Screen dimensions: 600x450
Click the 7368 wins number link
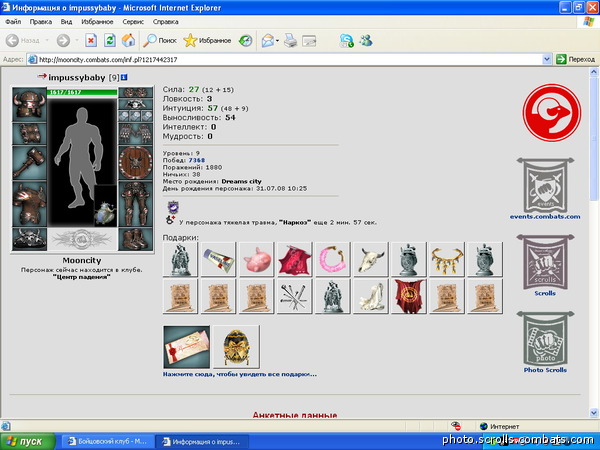coord(196,160)
